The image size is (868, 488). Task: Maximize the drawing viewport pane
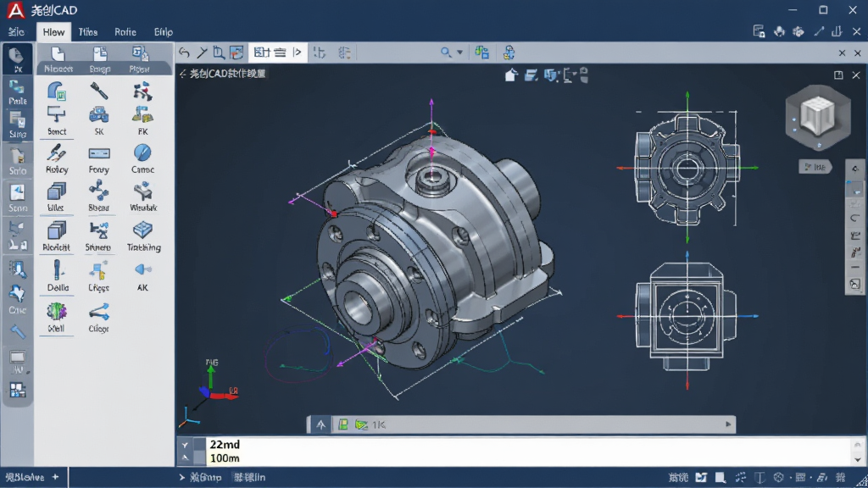point(838,75)
